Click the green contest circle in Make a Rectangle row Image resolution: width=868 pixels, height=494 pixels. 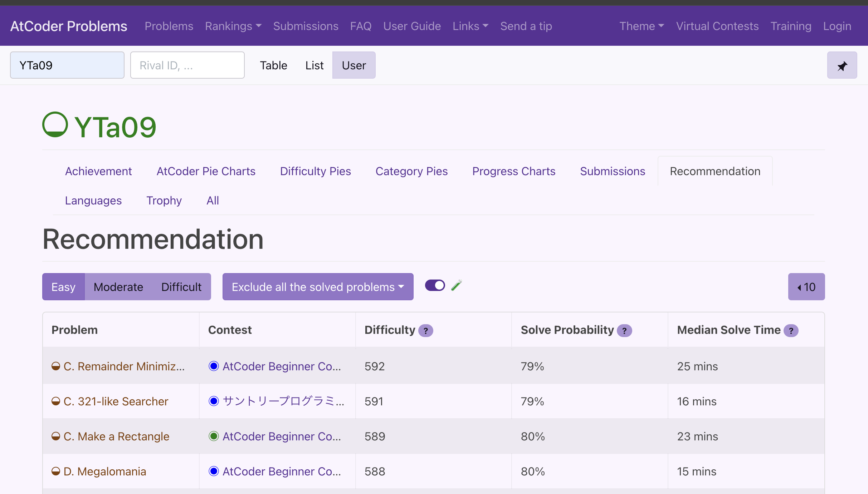pos(214,436)
